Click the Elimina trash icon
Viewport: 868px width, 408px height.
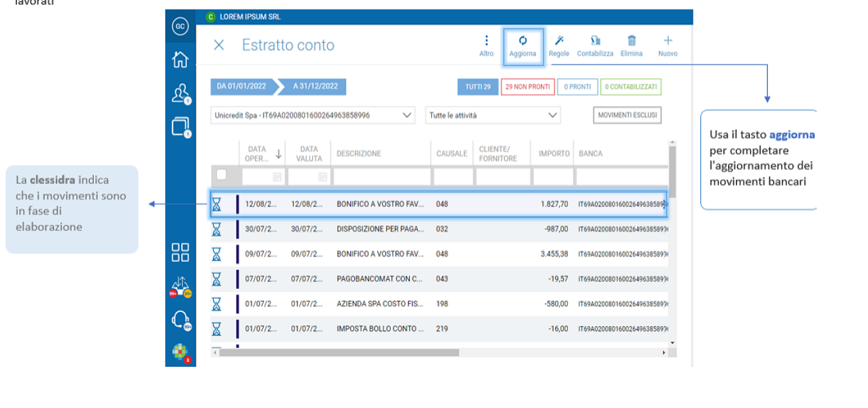point(631,41)
